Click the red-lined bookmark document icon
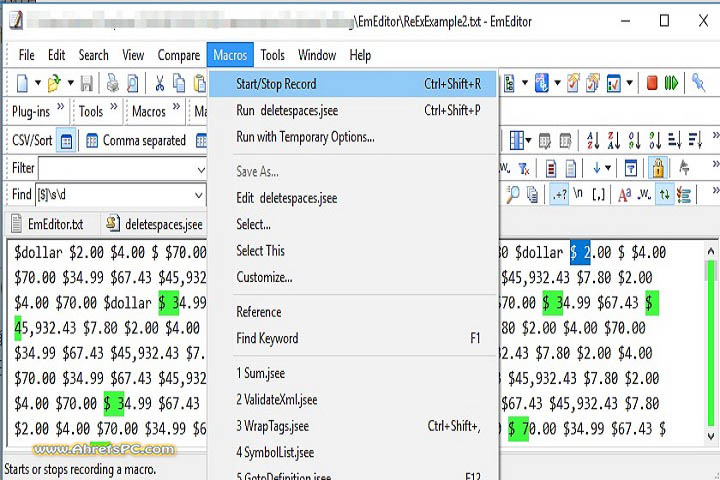 (551, 169)
